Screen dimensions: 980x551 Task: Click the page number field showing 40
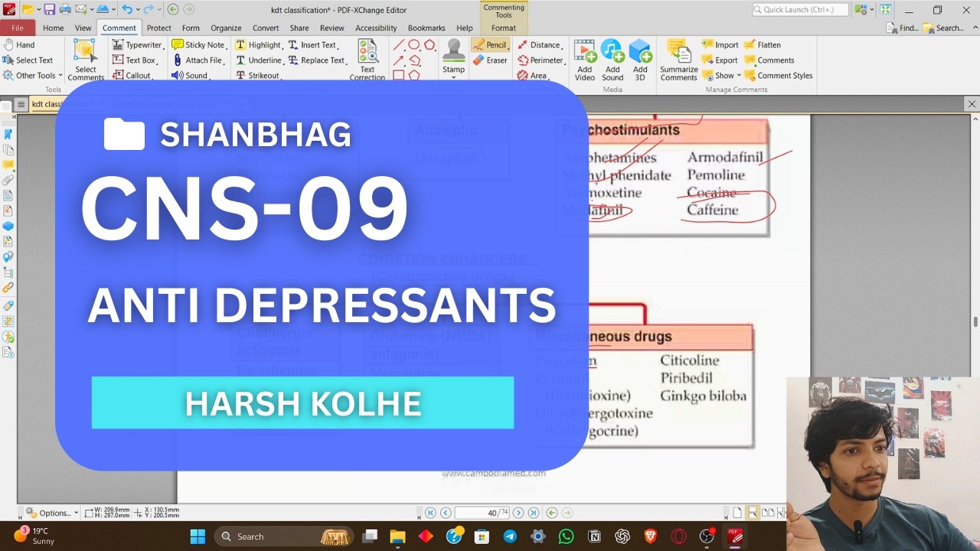[x=482, y=513]
